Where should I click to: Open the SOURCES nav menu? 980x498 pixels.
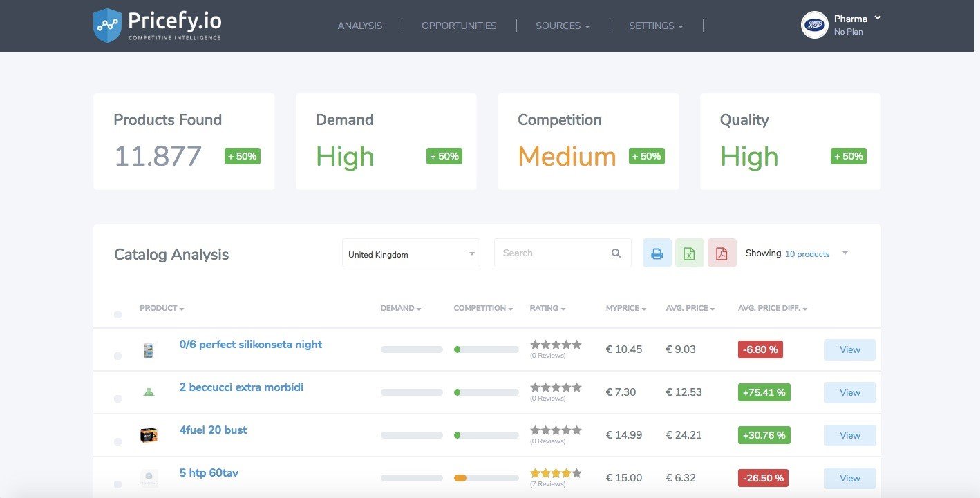pos(563,26)
